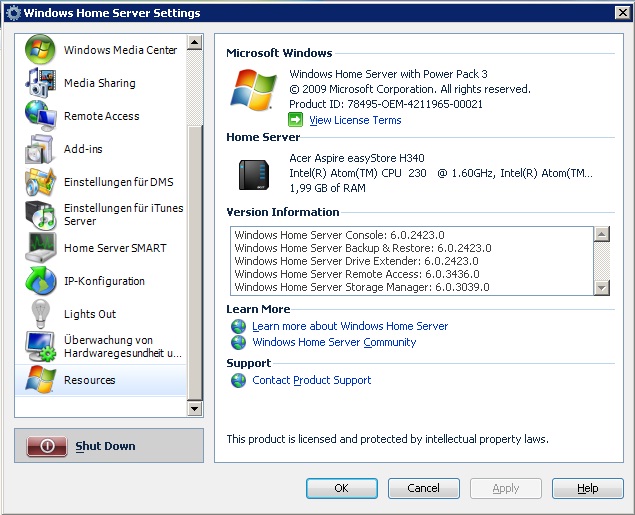Click the hardware health monitoring icon

click(40, 347)
